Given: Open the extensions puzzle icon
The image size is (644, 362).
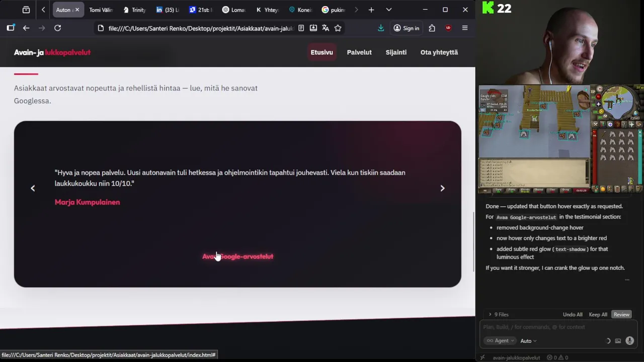Looking at the screenshot, I should tap(432, 28).
